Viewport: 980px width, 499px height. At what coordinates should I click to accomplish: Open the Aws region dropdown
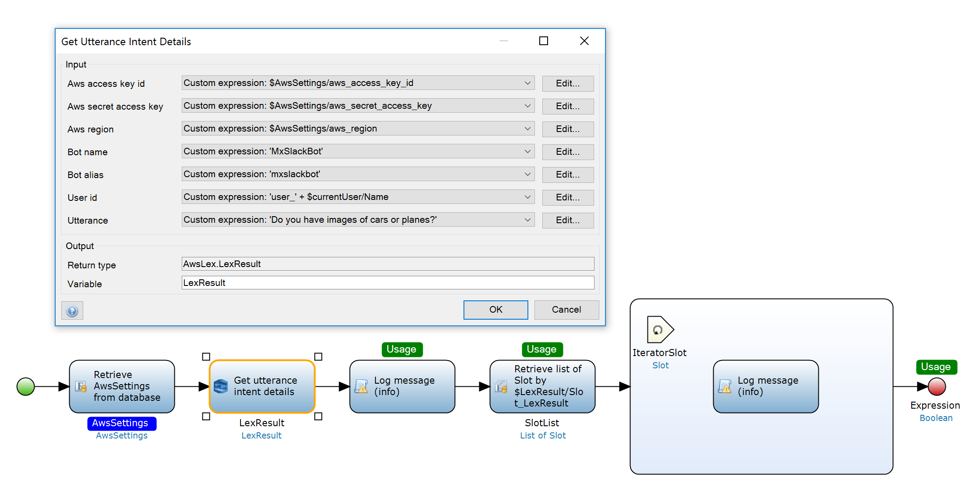pos(527,128)
